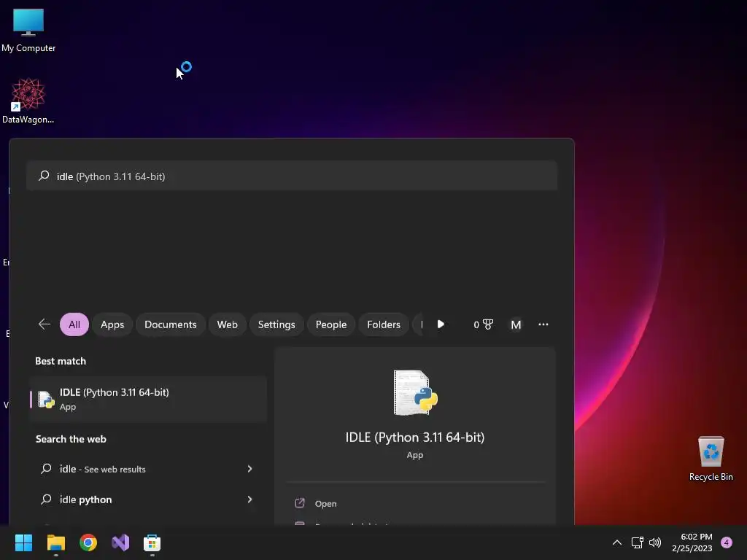Open Microsoft Store from the taskbar
The image size is (747, 560).
pyautogui.click(x=152, y=542)
